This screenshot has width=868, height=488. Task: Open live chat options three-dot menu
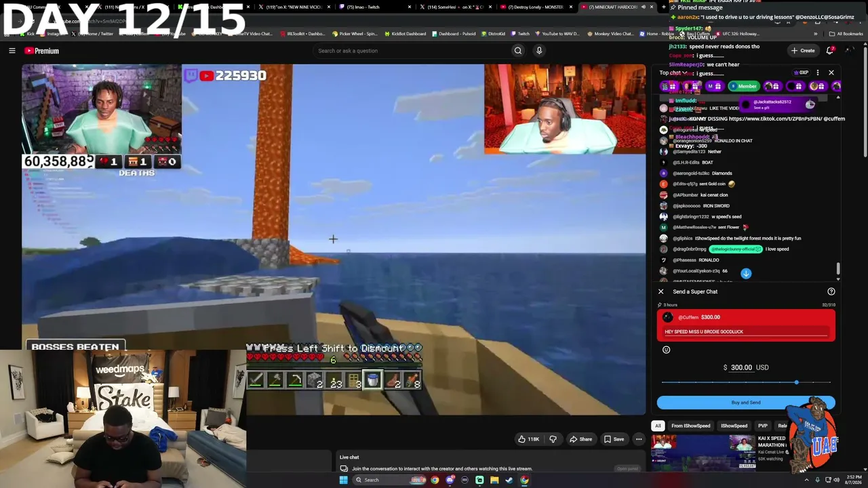(x=817, y=73)
